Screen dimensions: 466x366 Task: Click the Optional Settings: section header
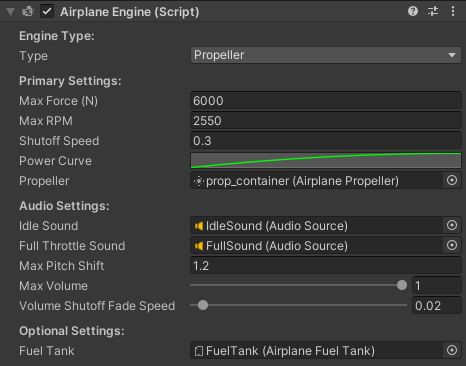[72, 331]
